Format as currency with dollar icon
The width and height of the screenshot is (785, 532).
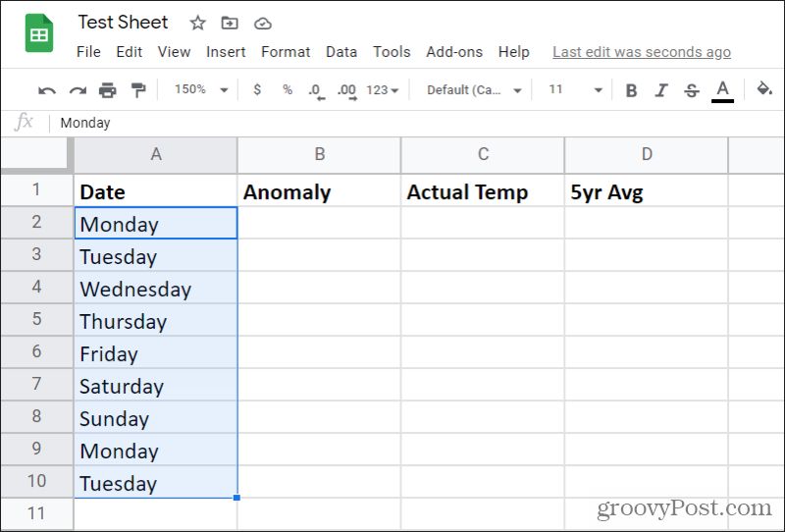click(x=257, y=89)
